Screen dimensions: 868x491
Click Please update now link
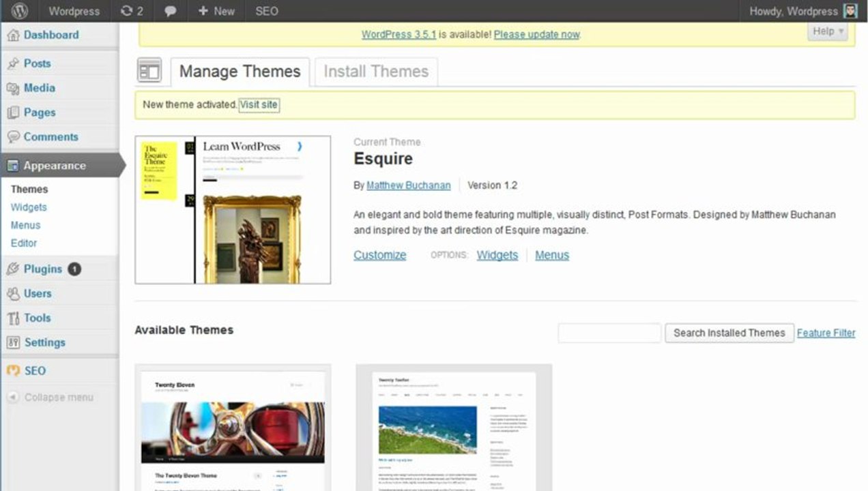pos(536,34)
